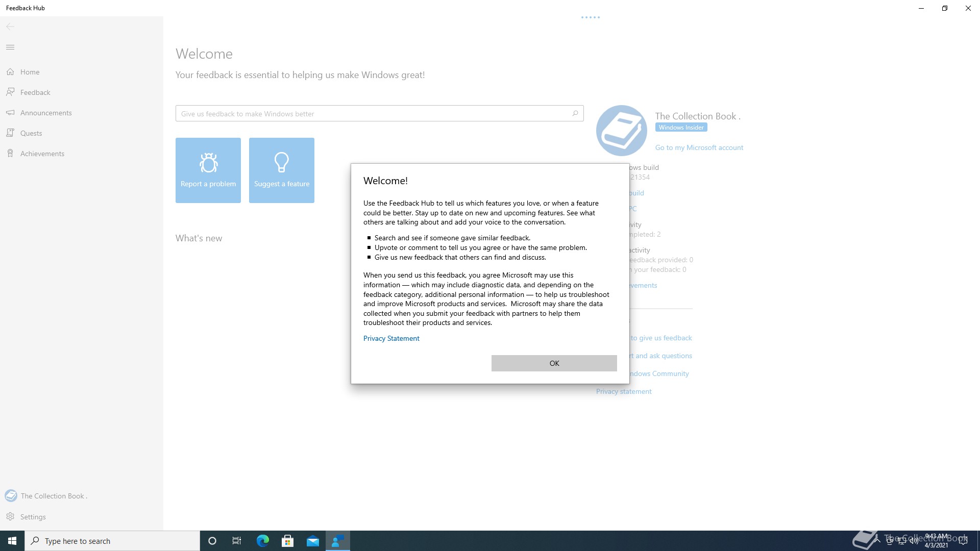Screen dimensions: 980x551
Task: Click the Home house icon
Action: click(x=10, y=72)
